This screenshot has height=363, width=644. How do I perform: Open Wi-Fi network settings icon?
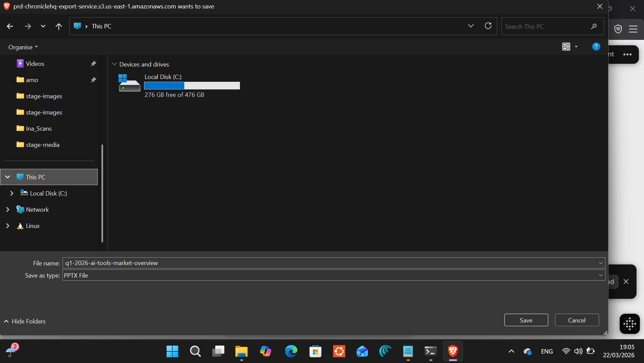click(566, 351)
